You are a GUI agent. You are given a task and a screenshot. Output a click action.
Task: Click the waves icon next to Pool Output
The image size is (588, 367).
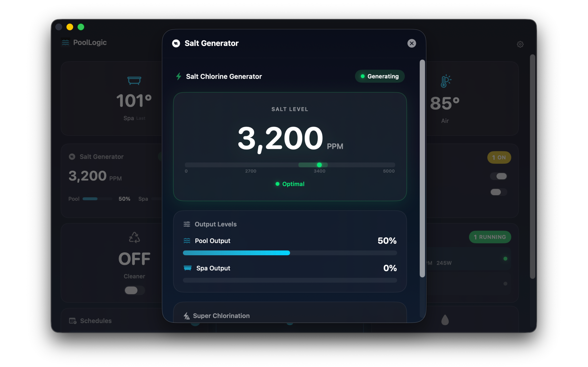(187, 241)
